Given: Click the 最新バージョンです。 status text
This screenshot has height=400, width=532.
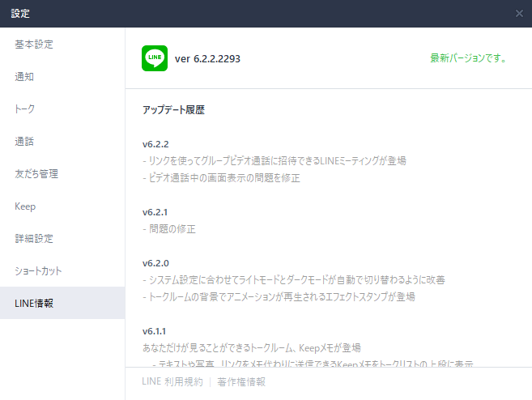Looking at the screenshot, I should 468,58.
